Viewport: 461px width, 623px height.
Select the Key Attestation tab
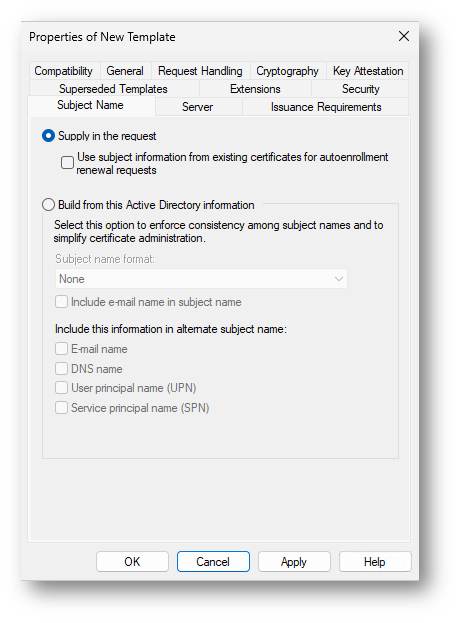click(x=368, y=71)
